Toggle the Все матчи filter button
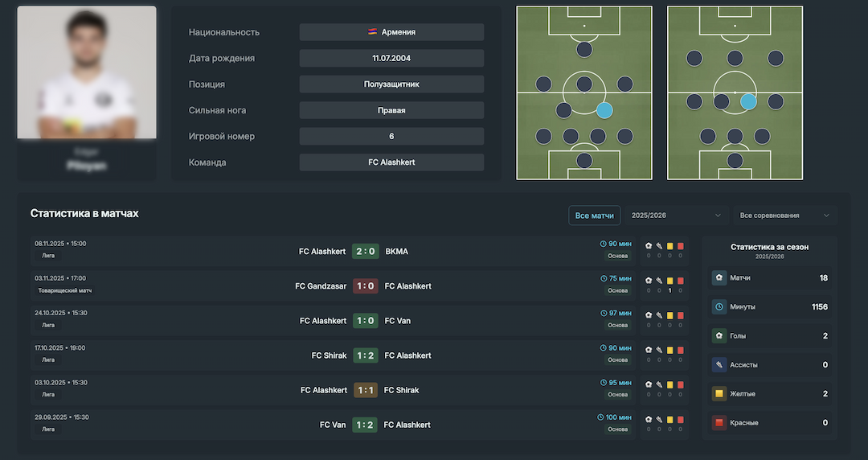Image resolution: width=868 pixels, height=460 pixels. [x=594, y=216]
